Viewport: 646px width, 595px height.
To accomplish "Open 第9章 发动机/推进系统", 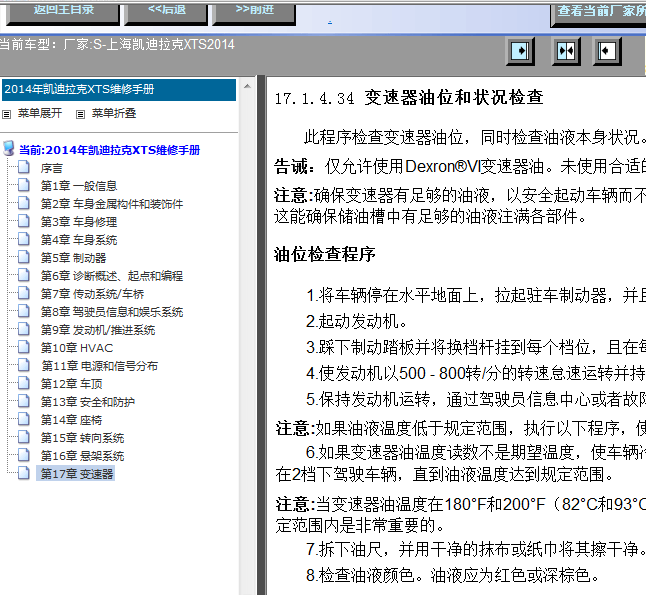I will click(x=98, y=330).
